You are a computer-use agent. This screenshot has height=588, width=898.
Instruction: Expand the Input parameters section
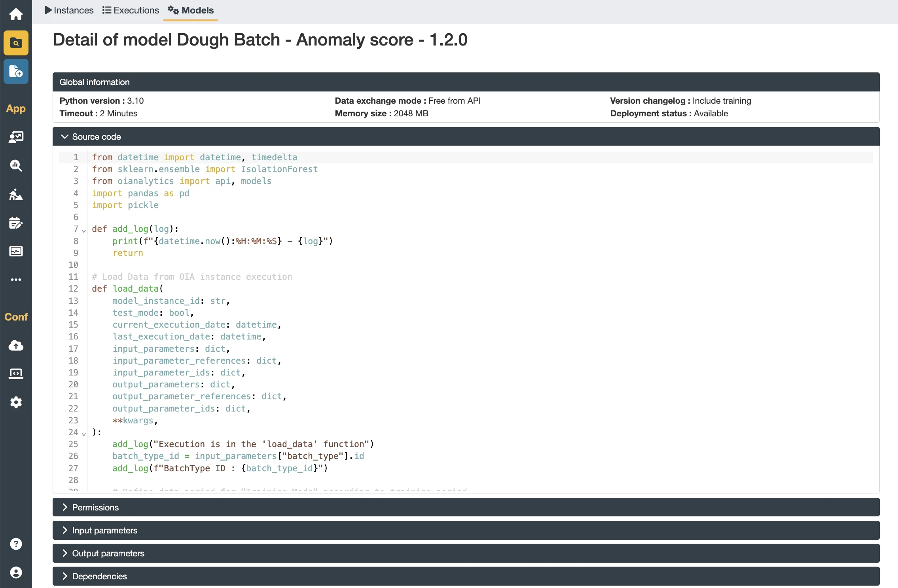[x=466, y=530]
